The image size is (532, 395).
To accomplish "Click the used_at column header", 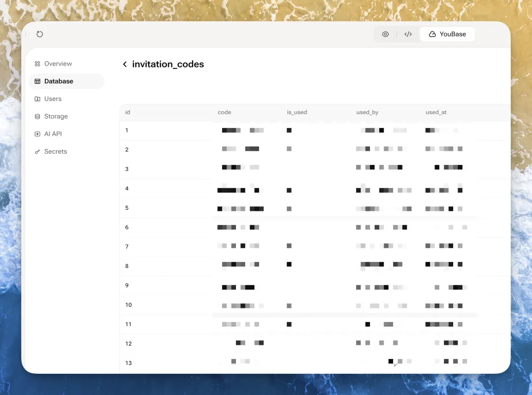I will (x=436, y=112).
